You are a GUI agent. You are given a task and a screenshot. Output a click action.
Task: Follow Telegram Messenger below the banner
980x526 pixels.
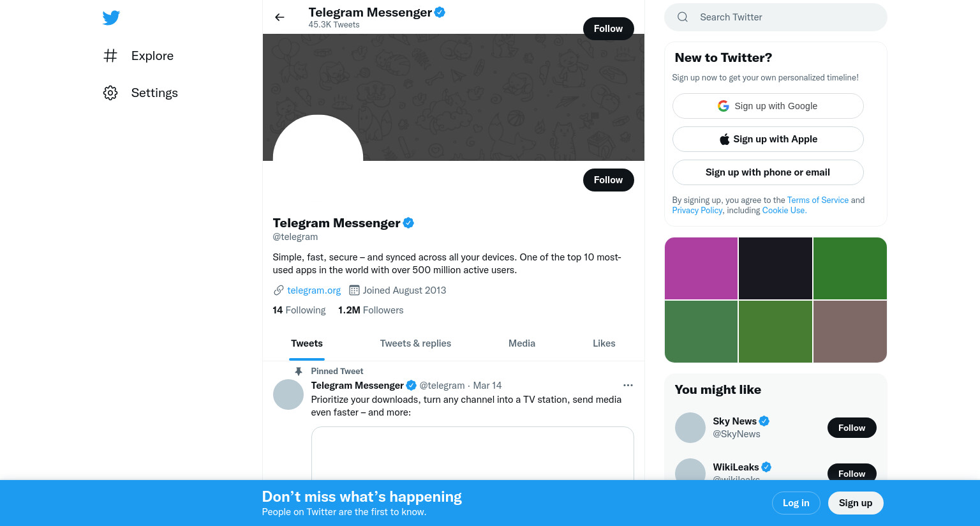point(608,180)
